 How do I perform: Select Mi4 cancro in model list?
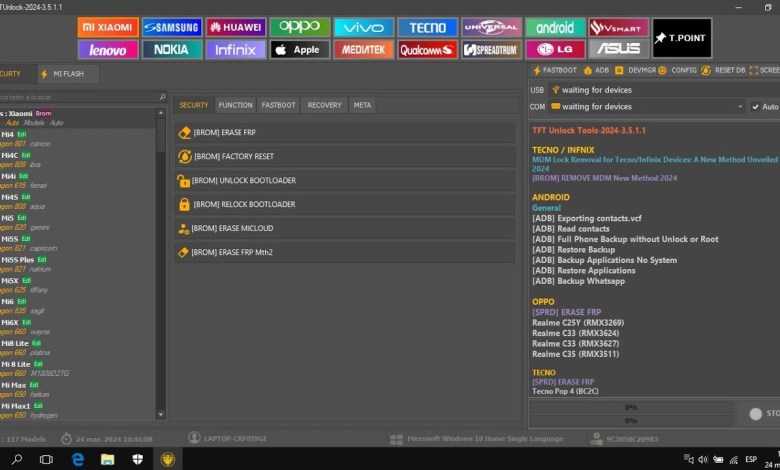tap(77, 139)
